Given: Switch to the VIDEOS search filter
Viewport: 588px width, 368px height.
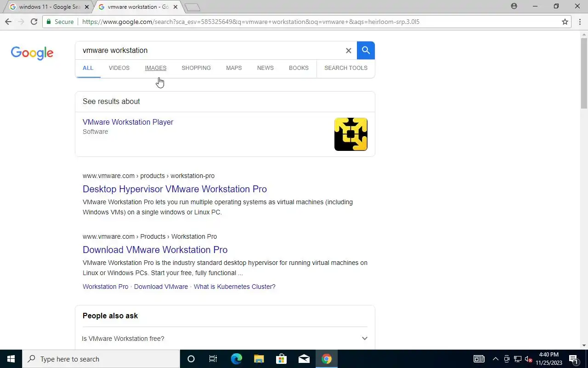Looking at the screenshot, I should [119, 68].
